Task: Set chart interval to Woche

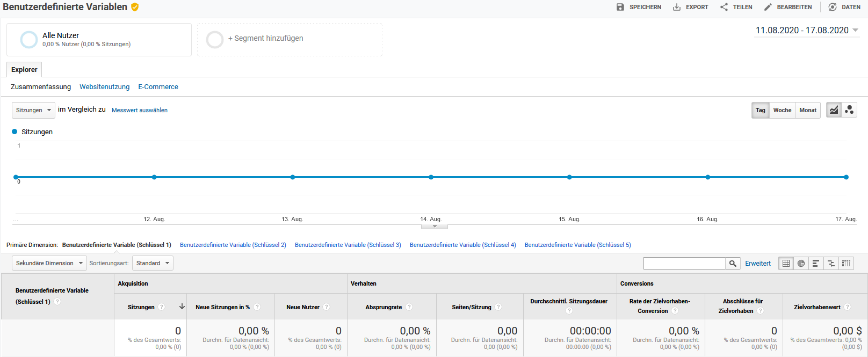Action: [x=782, y=110]
